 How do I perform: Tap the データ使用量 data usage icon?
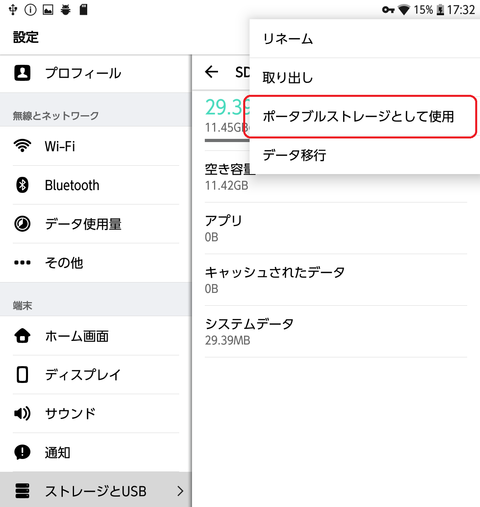(22, 224)
